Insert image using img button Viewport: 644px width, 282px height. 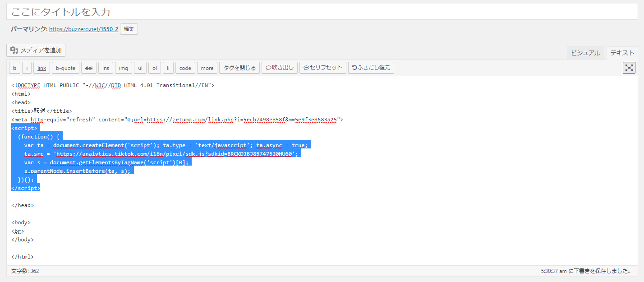pyautogui.click(x=123, y=68)
